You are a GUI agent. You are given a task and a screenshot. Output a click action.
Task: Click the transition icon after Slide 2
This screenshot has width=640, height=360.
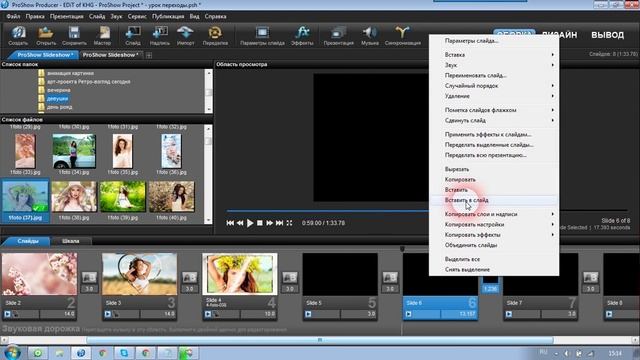(89, 278)
